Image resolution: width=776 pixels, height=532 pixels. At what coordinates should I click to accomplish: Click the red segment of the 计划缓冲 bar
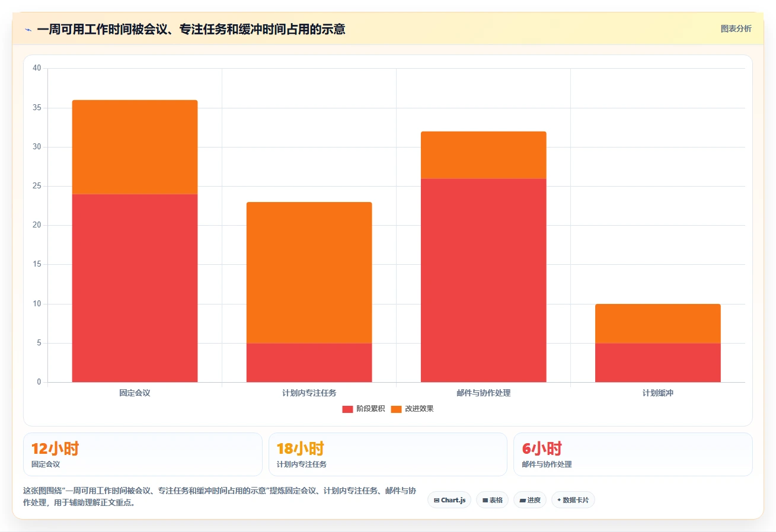(657, 363)
